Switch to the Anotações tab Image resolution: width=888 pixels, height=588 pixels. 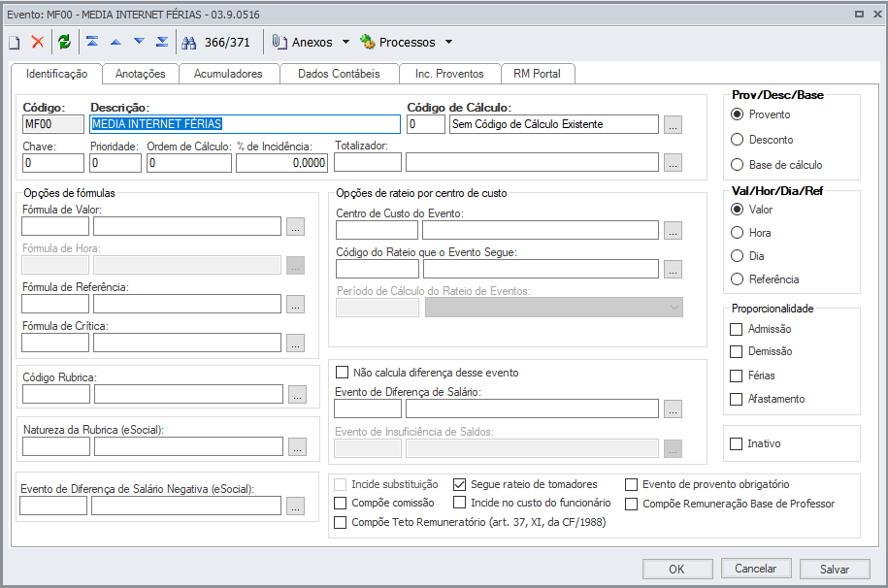tap(140, 74)
